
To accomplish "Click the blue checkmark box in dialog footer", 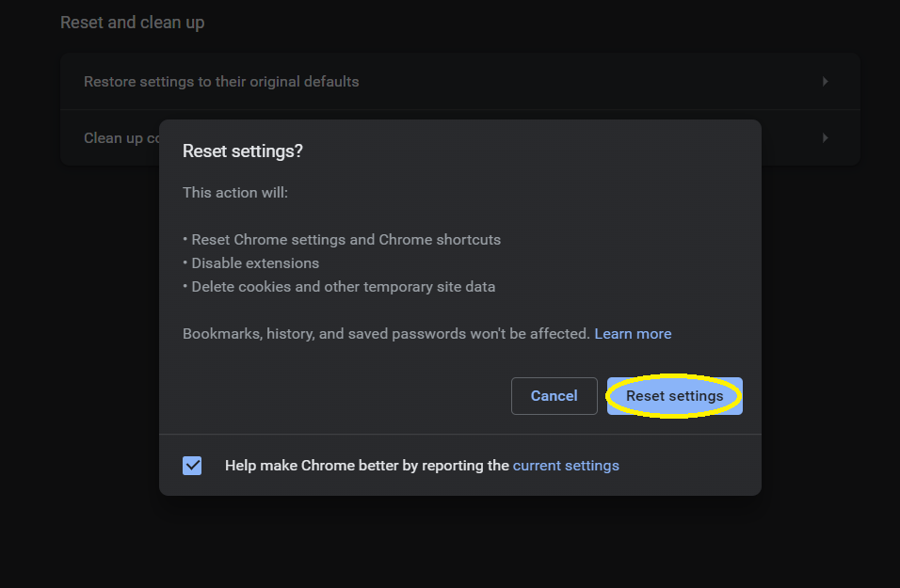I will click(x=191, y=465).
